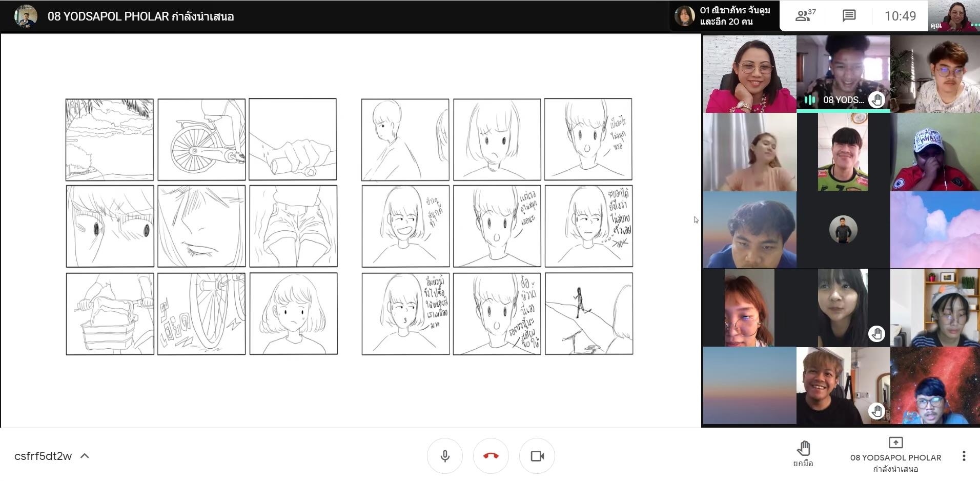980x481 pixels.
Task: Select the tile of man wearing glasses and mustache by plant
Action: [x=935, y=74]
